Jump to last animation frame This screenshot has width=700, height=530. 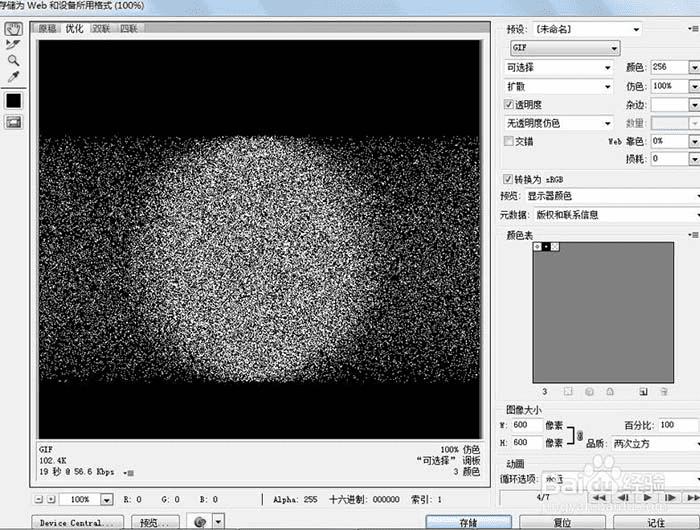tap(693, 497)
